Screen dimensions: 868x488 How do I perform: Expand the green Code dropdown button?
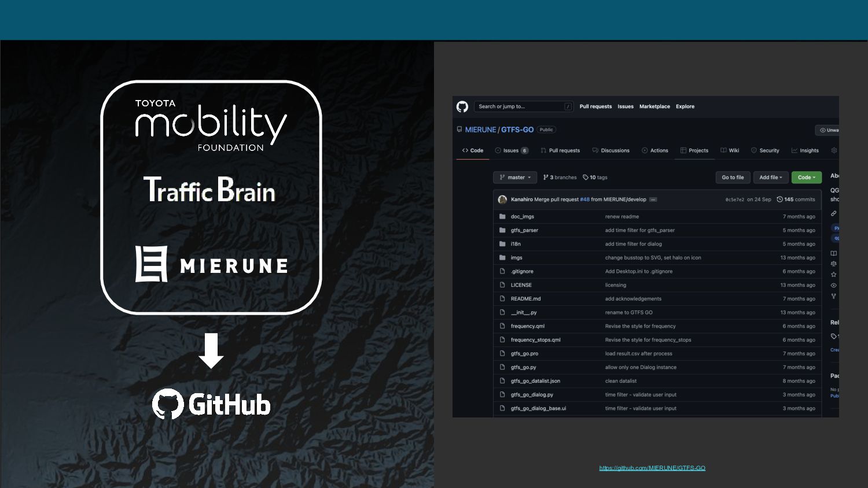pyautogui.click(x=807, y=178)
